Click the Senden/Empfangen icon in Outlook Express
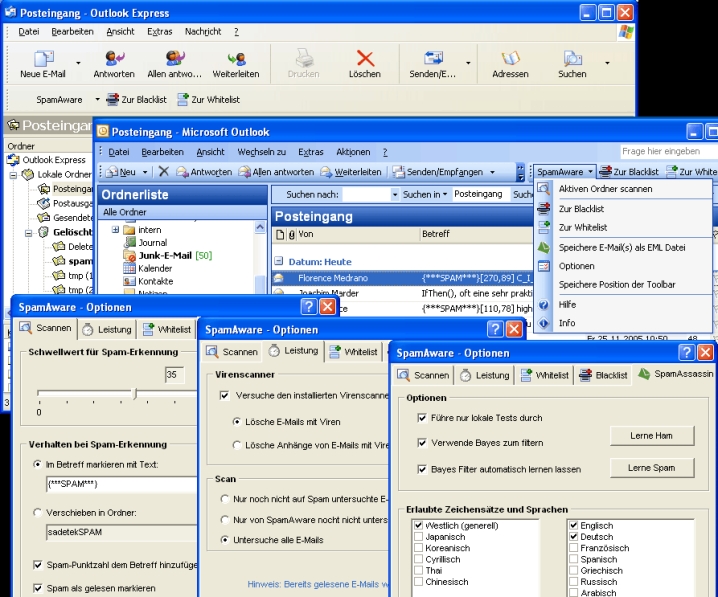The width and height of the screenshot is (718, 597). (434, 59)
